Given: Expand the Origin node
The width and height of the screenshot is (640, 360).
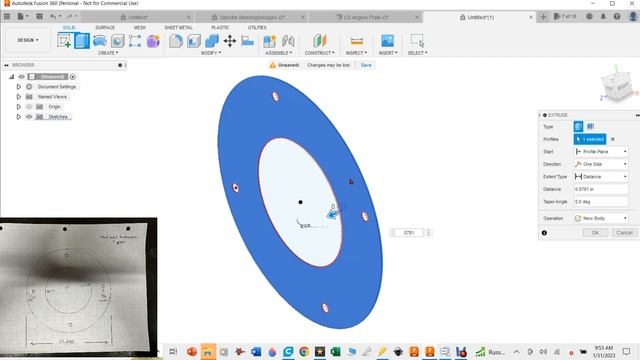Looking at the screenshot, I should tap(18, 107).
